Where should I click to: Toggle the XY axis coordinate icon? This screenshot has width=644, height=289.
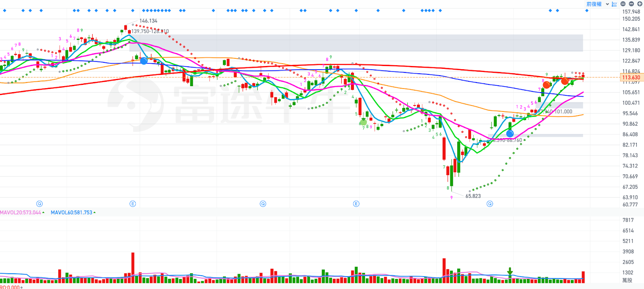[615, 4]
